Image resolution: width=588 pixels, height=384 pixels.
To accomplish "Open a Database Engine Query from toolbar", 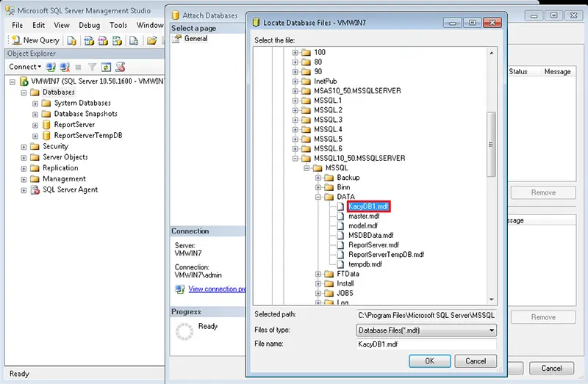I will pos(71,40).
